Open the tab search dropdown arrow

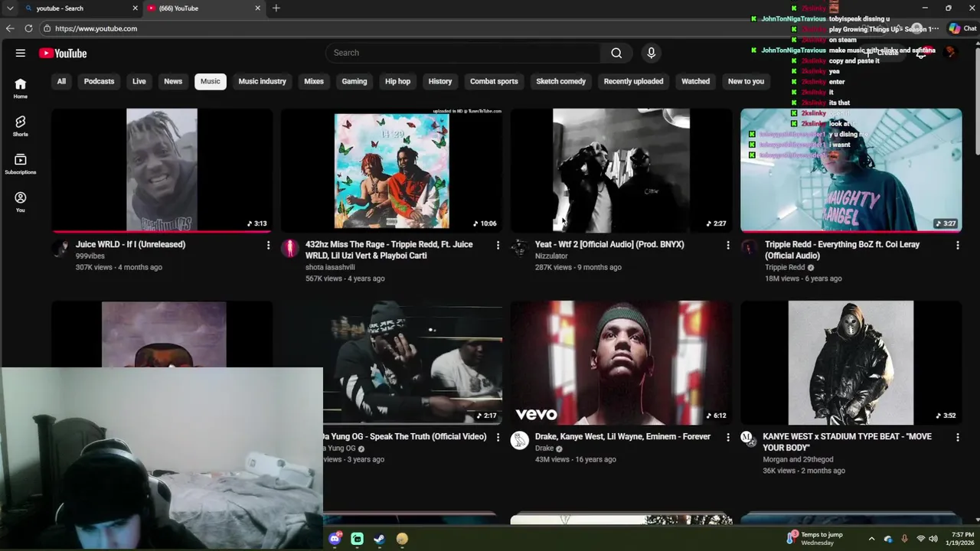point(10,8)
